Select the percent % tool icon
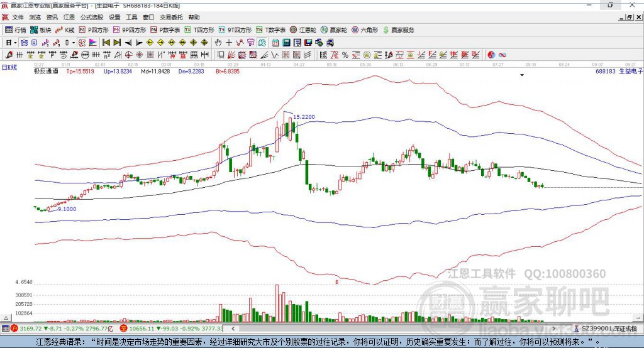 pos(345,55)
